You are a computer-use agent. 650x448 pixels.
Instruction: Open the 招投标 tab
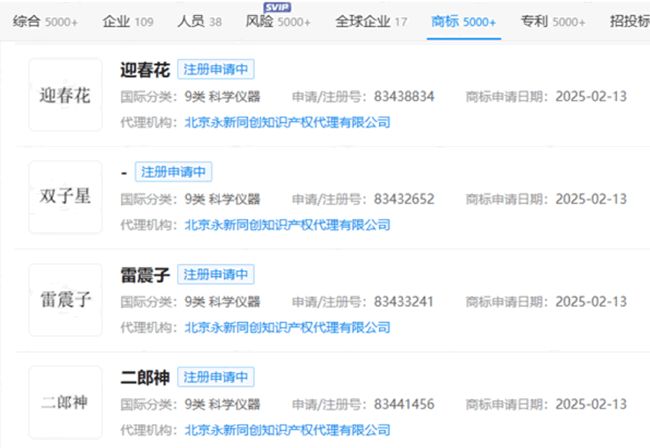[630, 22]
